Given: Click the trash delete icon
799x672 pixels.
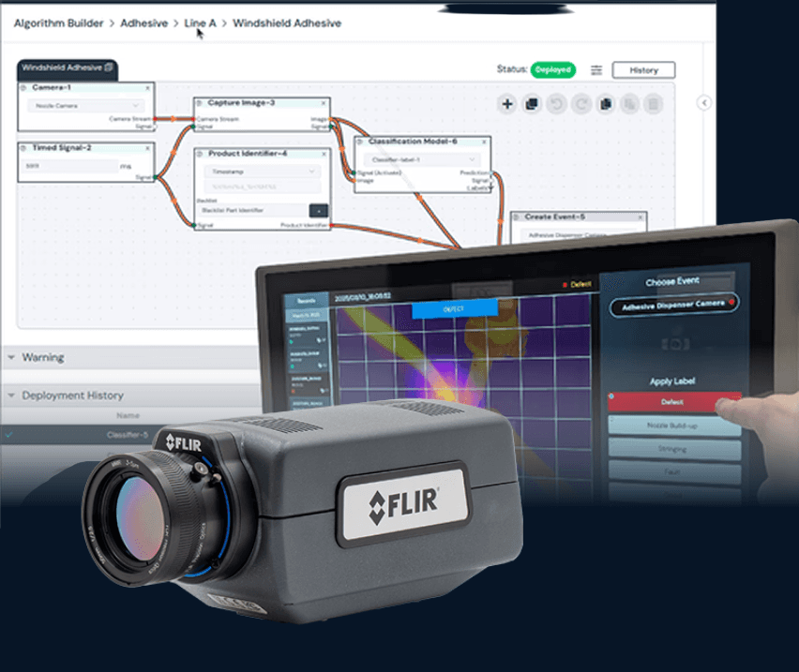Looking at the screenshot, I should click(x=654, y=104).
